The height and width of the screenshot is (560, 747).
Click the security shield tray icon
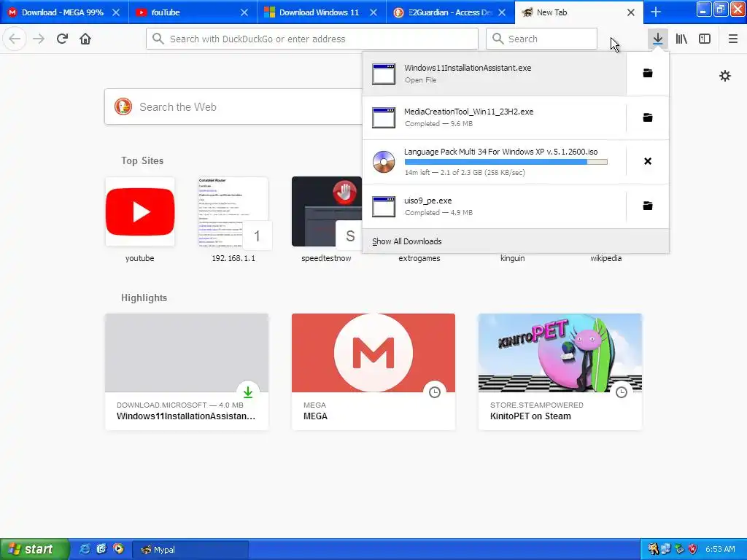tap(693, 549)
